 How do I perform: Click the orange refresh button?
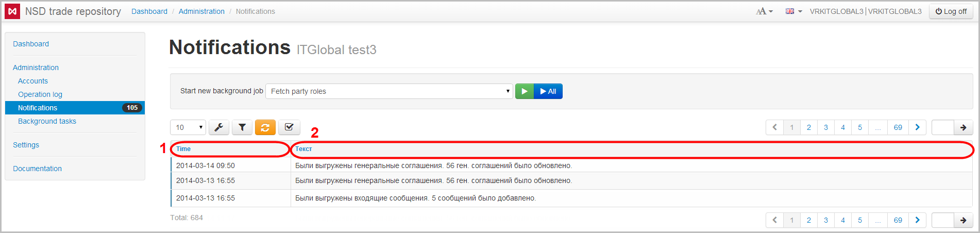pos(265,127)
